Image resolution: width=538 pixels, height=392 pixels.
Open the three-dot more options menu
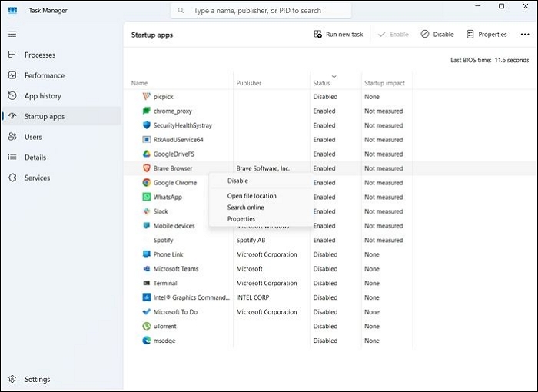click(x=525, y=35)
